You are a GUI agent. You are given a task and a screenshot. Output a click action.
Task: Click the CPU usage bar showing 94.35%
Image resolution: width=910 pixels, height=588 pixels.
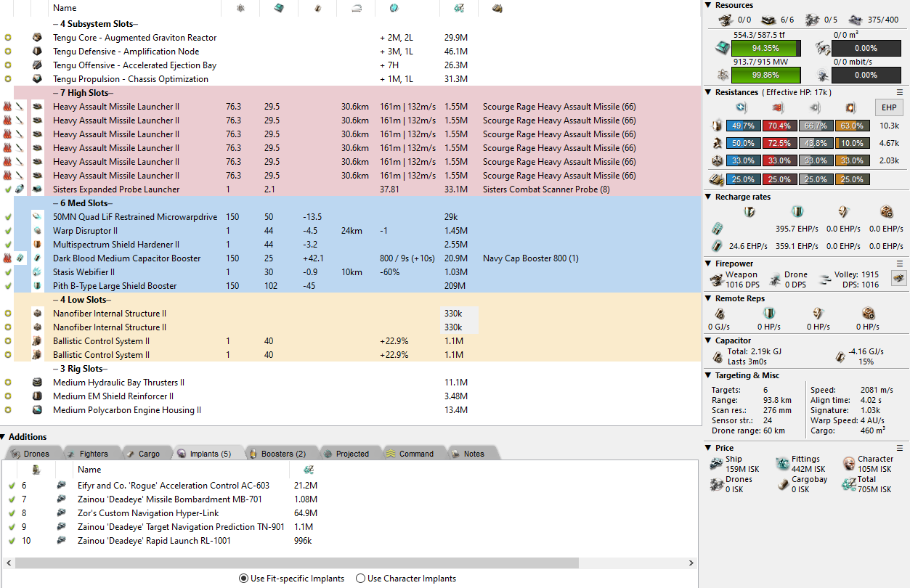coord(765,48)
